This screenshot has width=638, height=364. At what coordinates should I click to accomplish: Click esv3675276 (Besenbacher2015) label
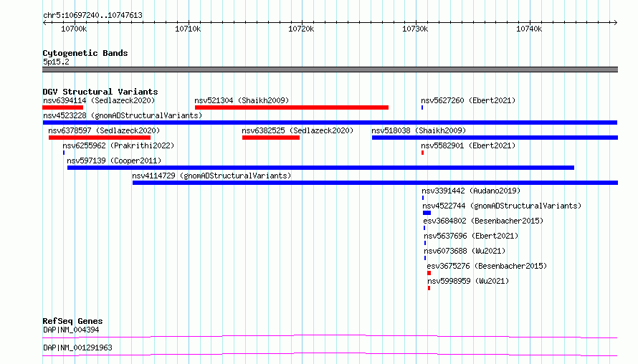click(487, 266)
